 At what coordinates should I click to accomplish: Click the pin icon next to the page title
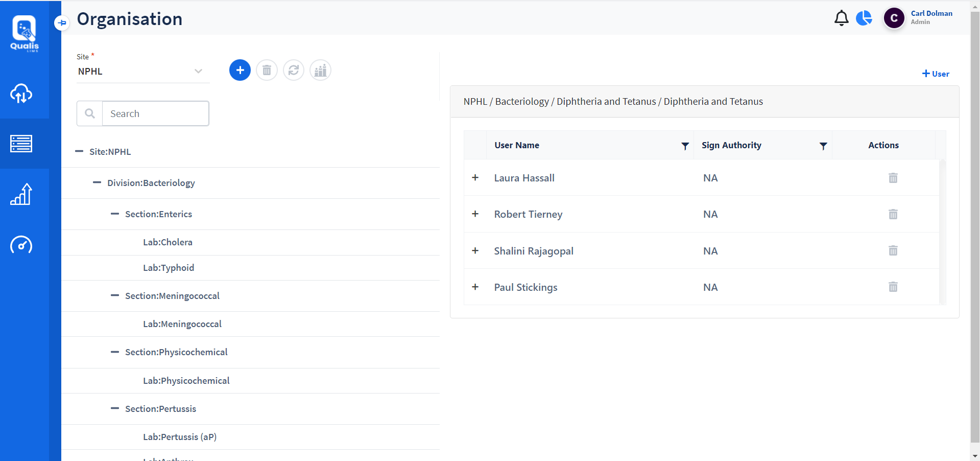click(x=62, y=22)
